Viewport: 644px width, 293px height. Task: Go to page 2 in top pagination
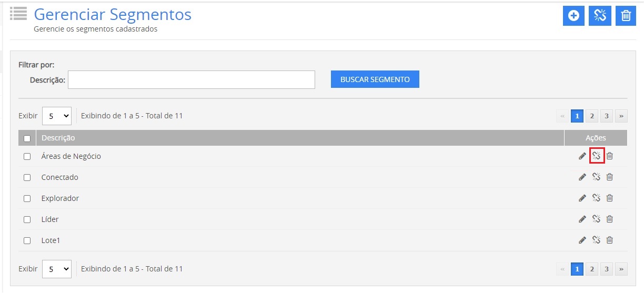point(592,116)
